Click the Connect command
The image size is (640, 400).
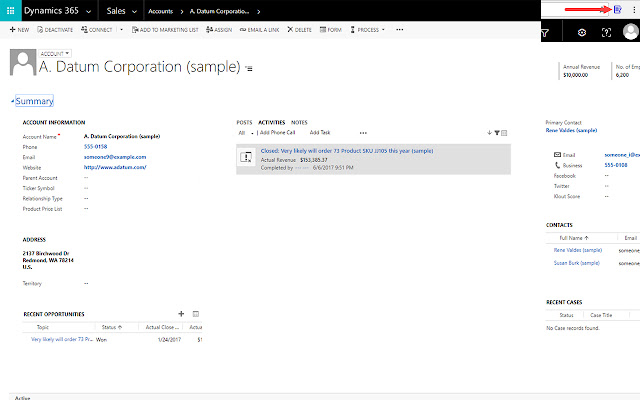tap(96, 30)
